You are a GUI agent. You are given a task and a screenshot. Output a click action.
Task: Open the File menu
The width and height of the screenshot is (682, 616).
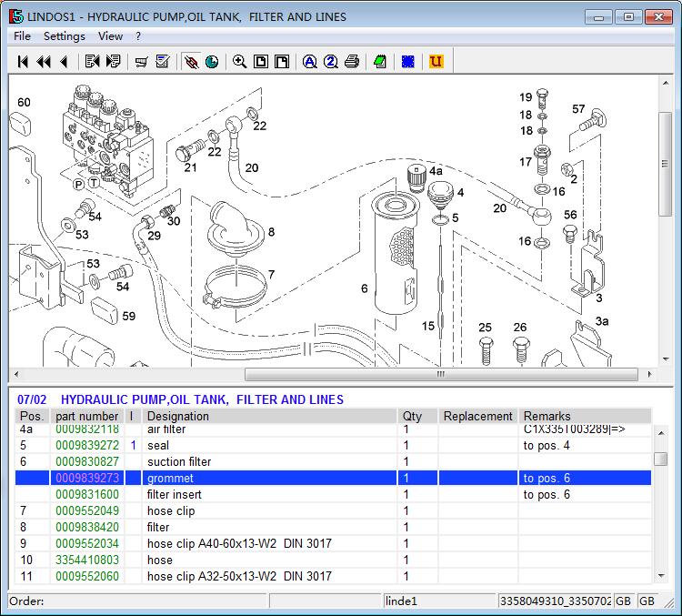click(22, 36)
